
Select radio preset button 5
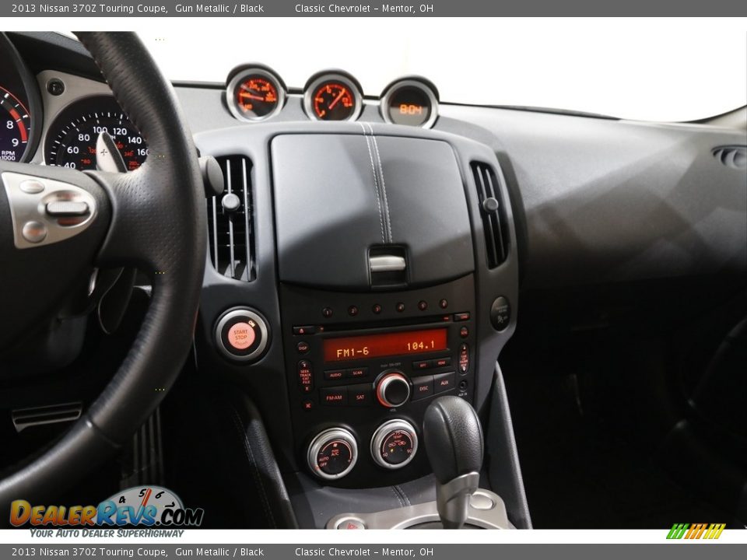tap(422, 305)
